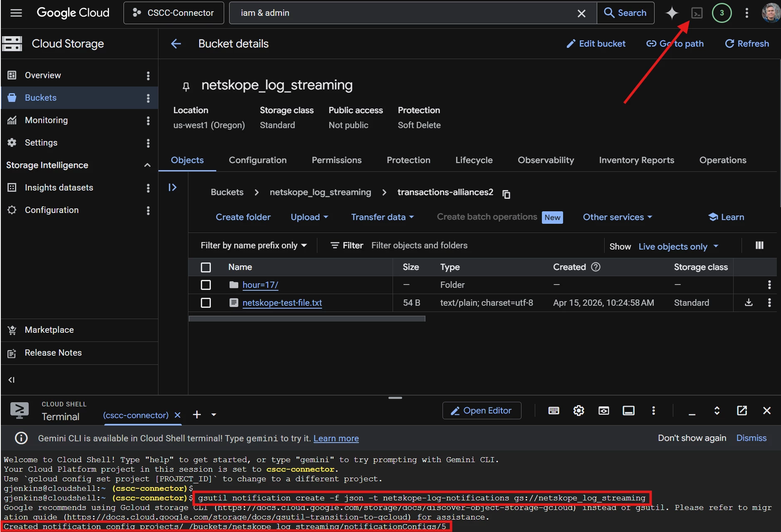Open more options for Overview

tap(148, 76)
